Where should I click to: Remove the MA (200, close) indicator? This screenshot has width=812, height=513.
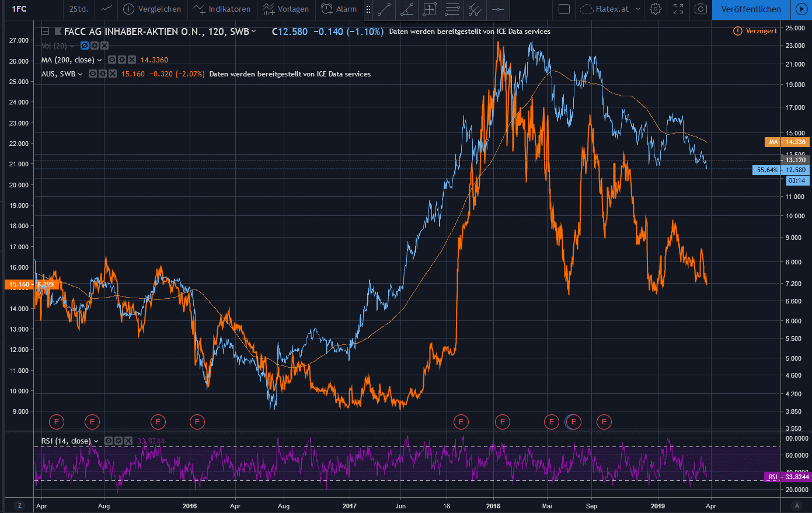click(132, 60)
